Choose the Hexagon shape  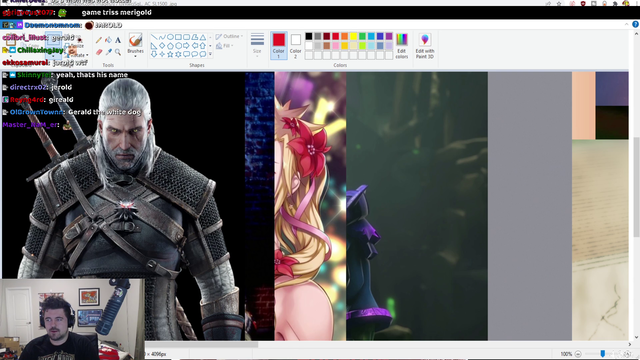point(178,46)
